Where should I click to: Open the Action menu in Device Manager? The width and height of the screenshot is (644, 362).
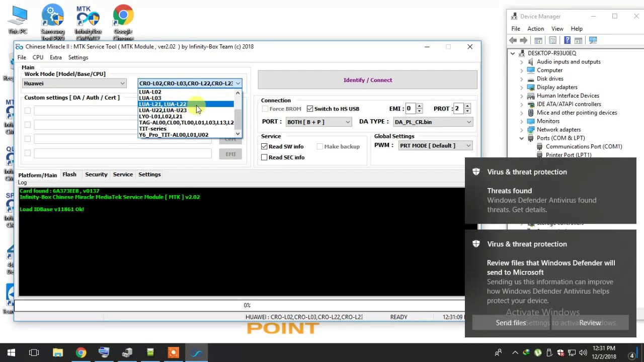click(535, 29)
